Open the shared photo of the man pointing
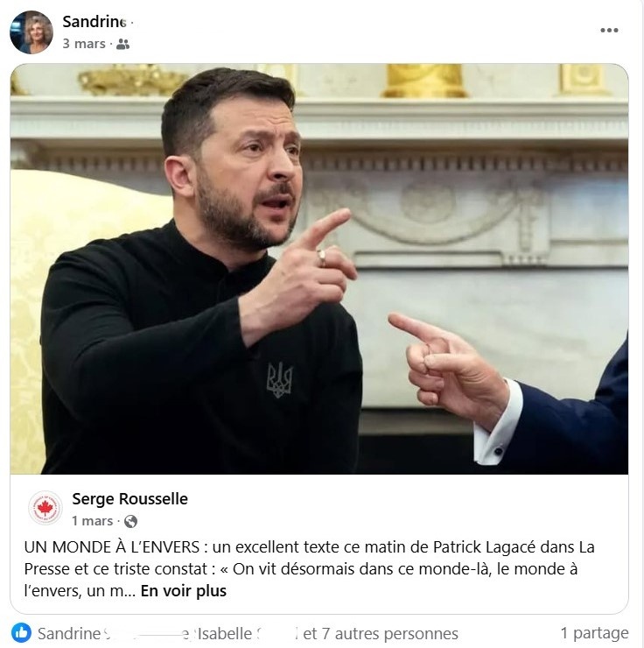The height and width of the screenshot is (648, 644). pyautogui.click(x=319, y=269)
